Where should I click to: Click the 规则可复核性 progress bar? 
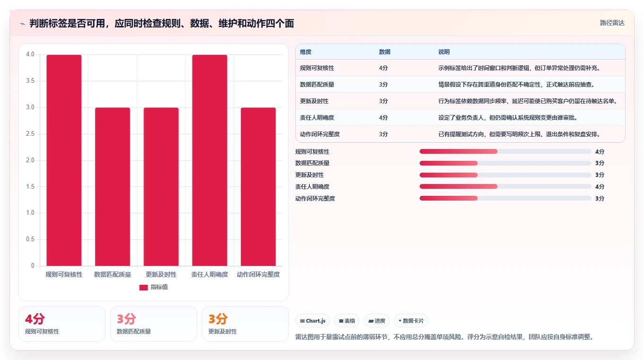(x=506, y=151)
